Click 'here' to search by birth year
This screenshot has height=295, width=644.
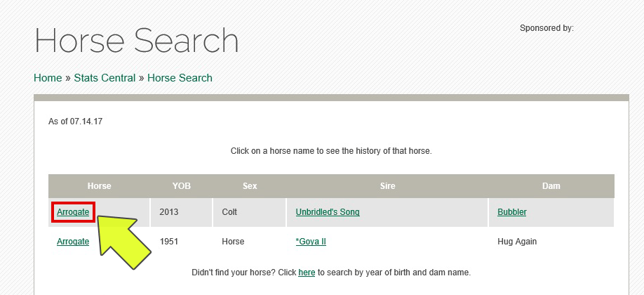(307, 273)
